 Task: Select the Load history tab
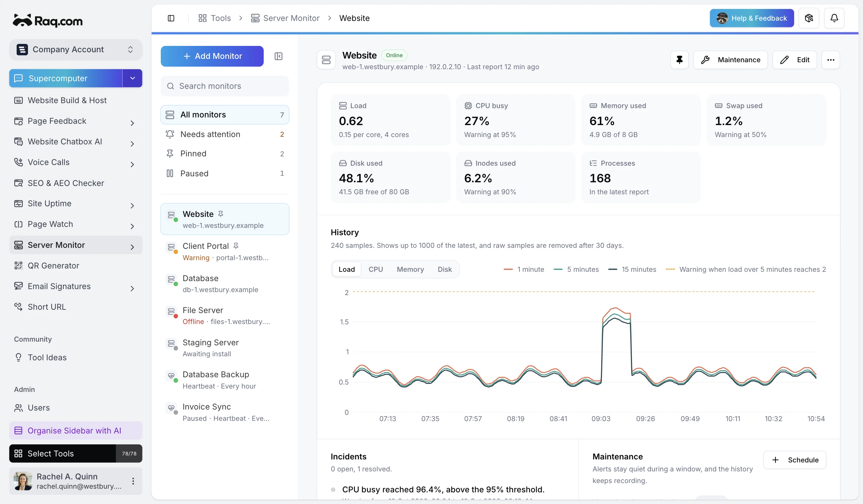coord(347,269)
